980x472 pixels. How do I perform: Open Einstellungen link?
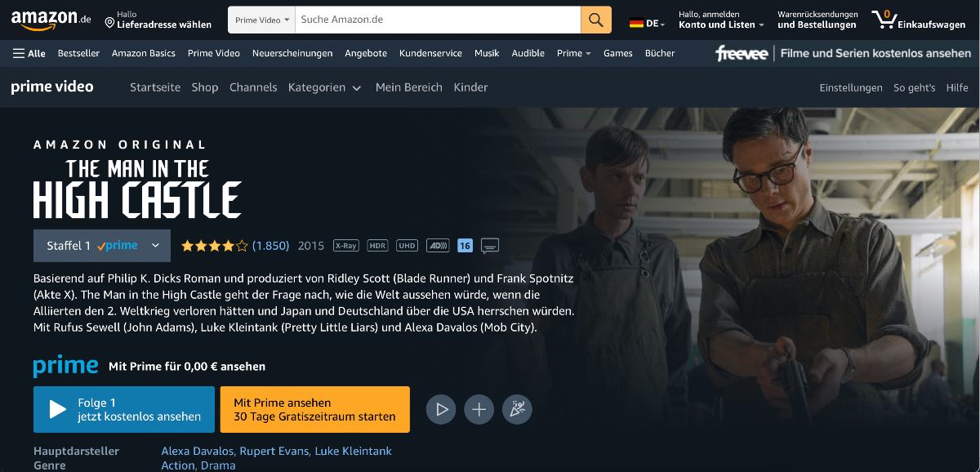(851, 87)
